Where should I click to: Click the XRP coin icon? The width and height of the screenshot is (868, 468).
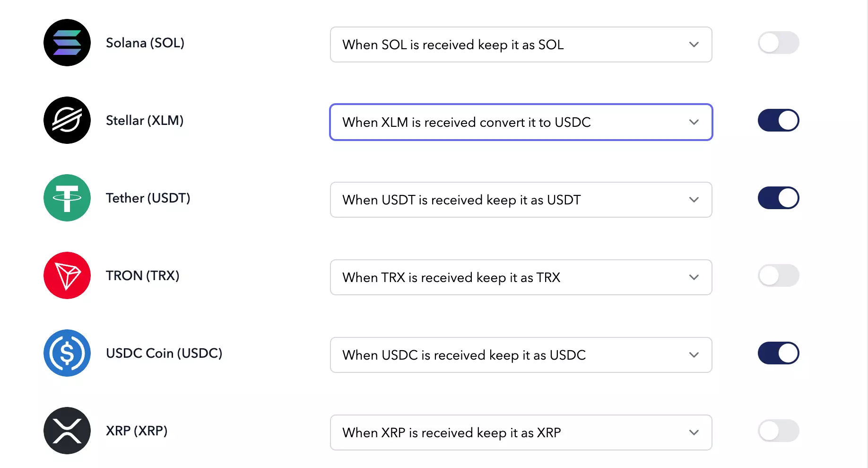point(67,431)
